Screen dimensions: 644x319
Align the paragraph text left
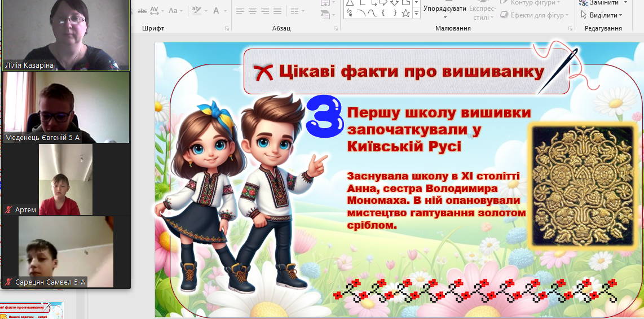click(240, 11)
